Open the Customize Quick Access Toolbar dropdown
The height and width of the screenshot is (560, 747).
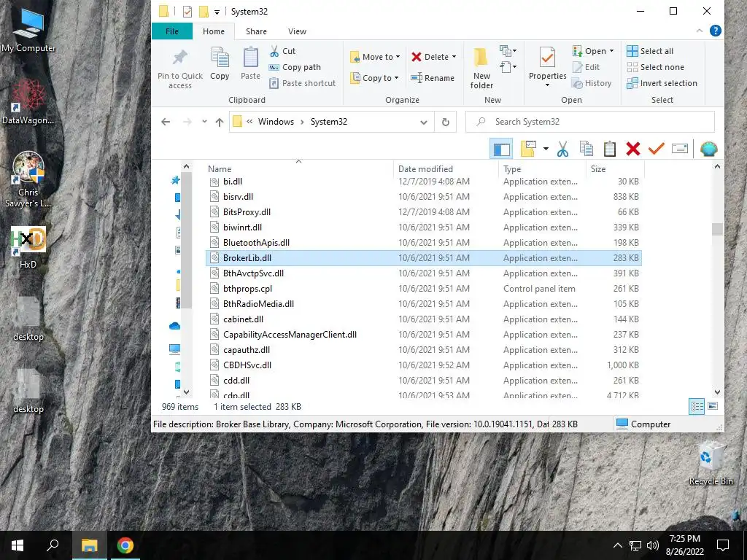(217, 12)
